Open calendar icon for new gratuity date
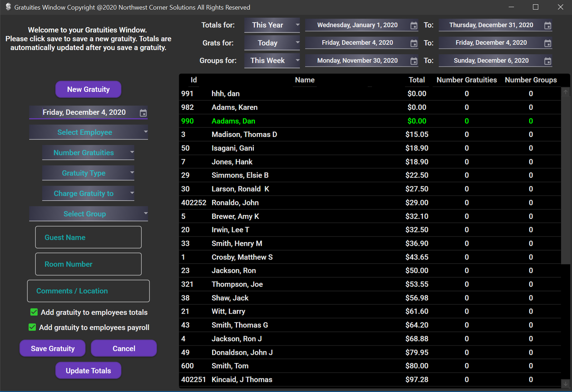The width and height of the screenshot is (572, 392). point(143,113)
